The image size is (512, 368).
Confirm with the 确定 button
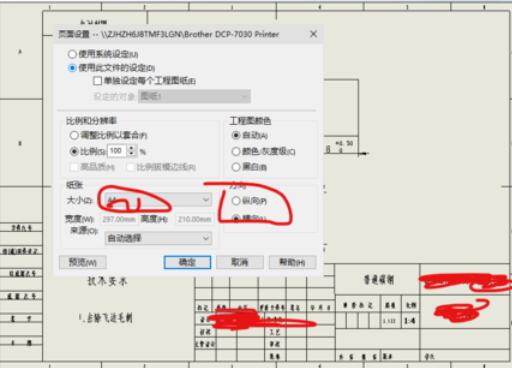(x=187, y=262)
